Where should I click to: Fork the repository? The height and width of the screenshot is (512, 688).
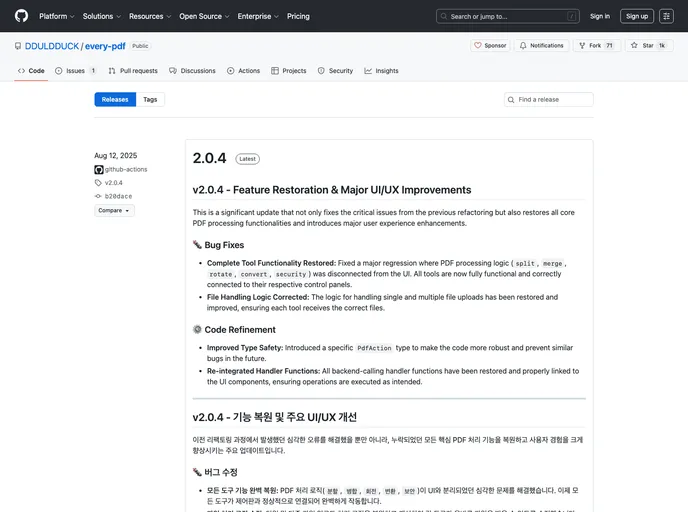click(x=596, y=46)
